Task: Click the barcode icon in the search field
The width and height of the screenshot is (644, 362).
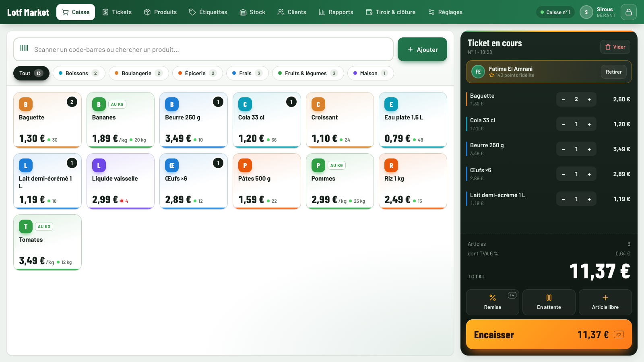Action: click(x=24, y=48)
